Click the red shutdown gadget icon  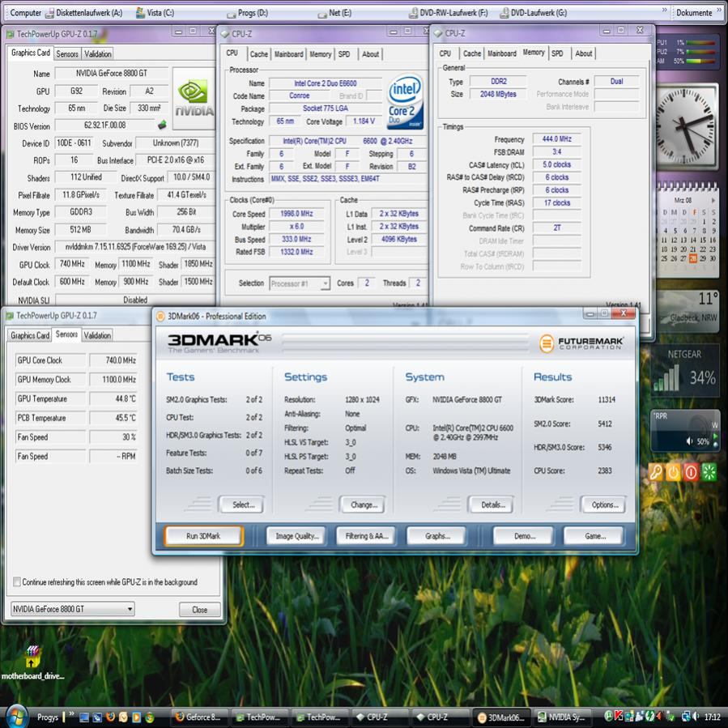(x=691, y=472)
